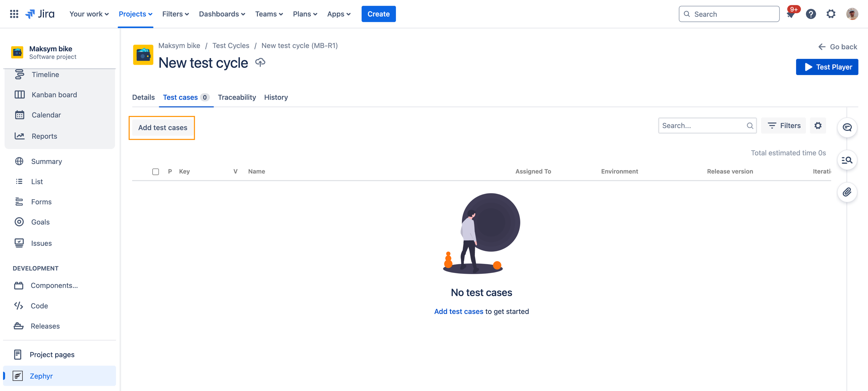Click the cloud upload icon beside title

coord(260,62)
